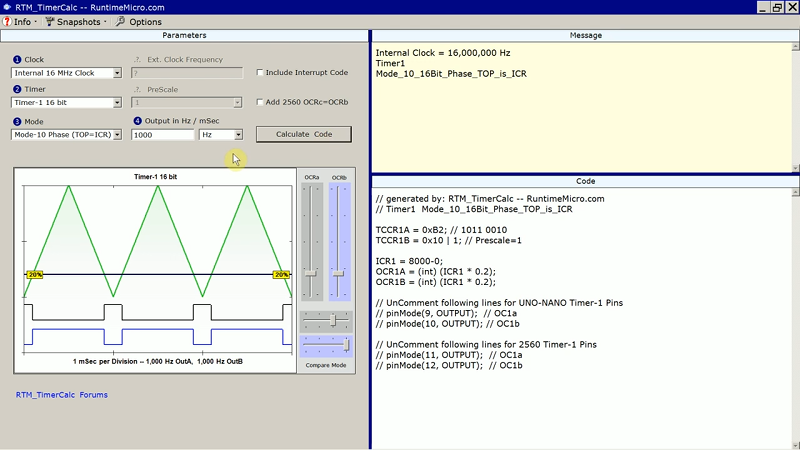The width and height of the screenshot is (800, 450).
Task: Open the Hz unit dropdown
Action: coord(238,134)
